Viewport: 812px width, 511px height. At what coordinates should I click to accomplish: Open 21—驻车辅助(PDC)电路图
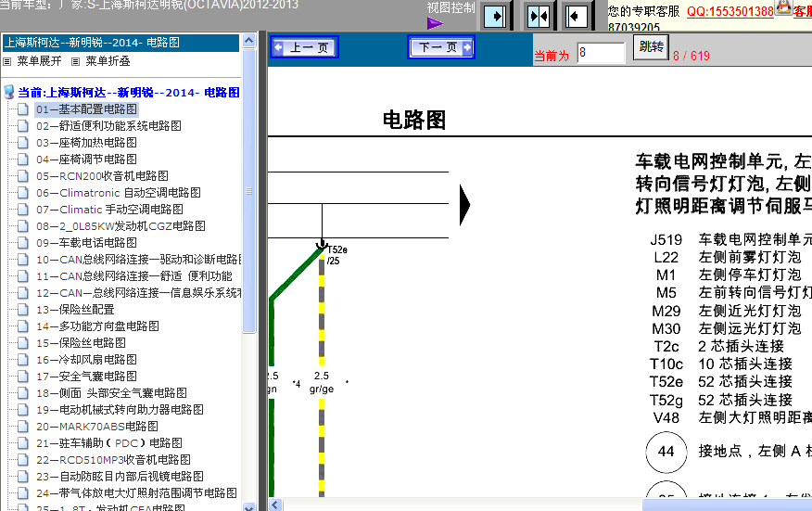108,443
